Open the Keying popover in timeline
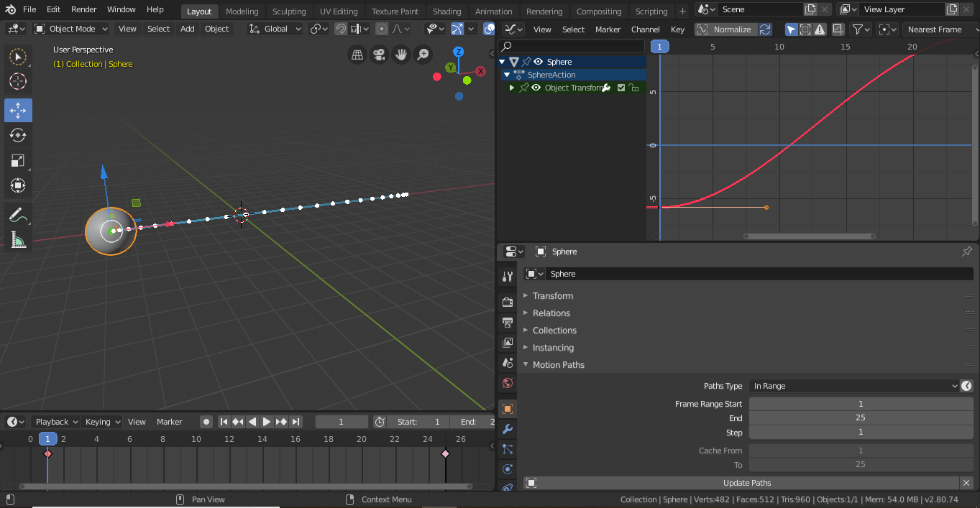Screen dimensions: 980x508 coord(102,422)
